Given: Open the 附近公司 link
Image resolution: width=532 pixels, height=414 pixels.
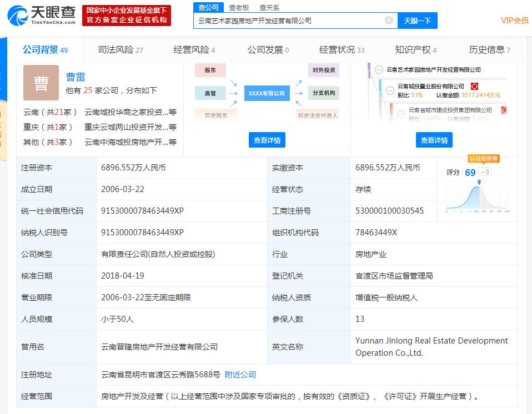Looking at the screenshot, I should [x=240, y=375].
